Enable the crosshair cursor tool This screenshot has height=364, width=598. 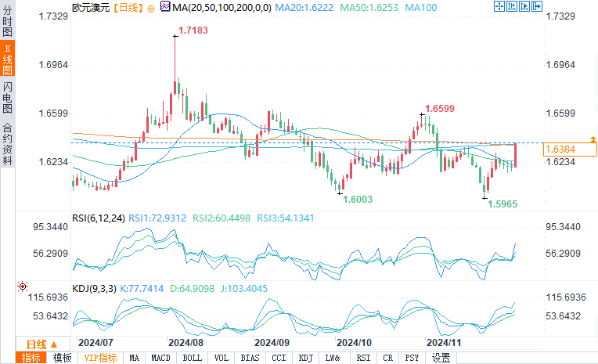click(x=499, y=6)
